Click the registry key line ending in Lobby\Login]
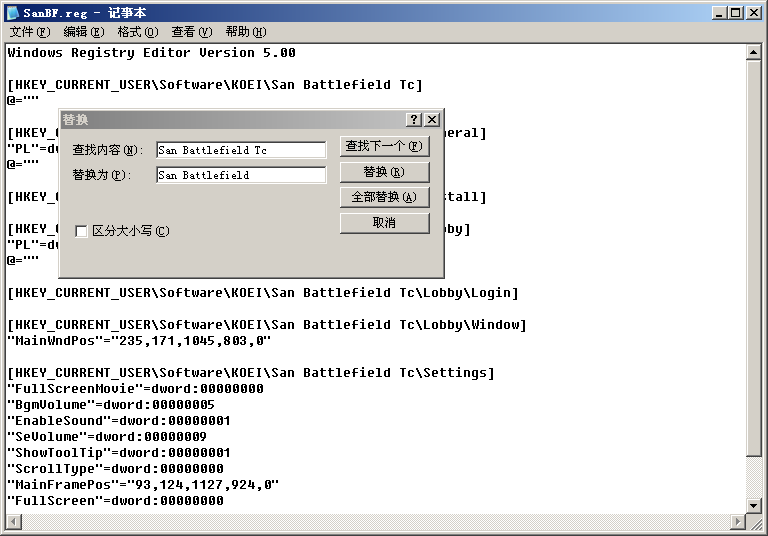The height and width of the screenshot is (536, 768). (263, 293)
